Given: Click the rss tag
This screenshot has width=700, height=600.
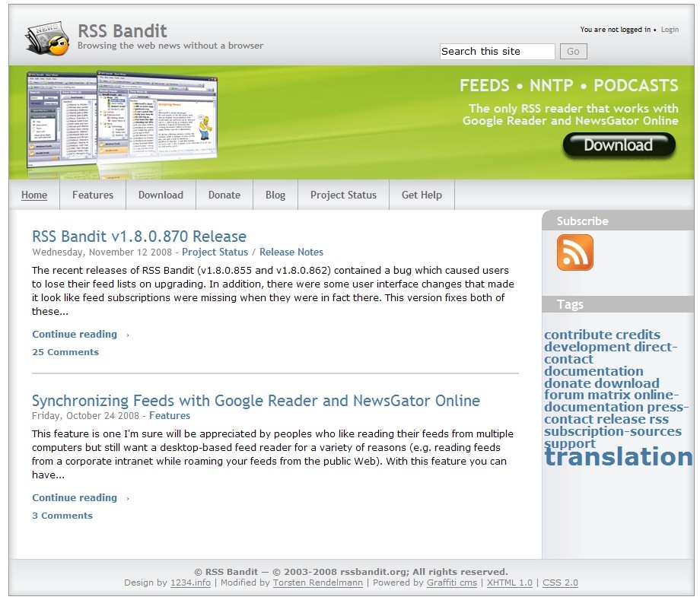Looking at the screenshot, I should (659, 419).
